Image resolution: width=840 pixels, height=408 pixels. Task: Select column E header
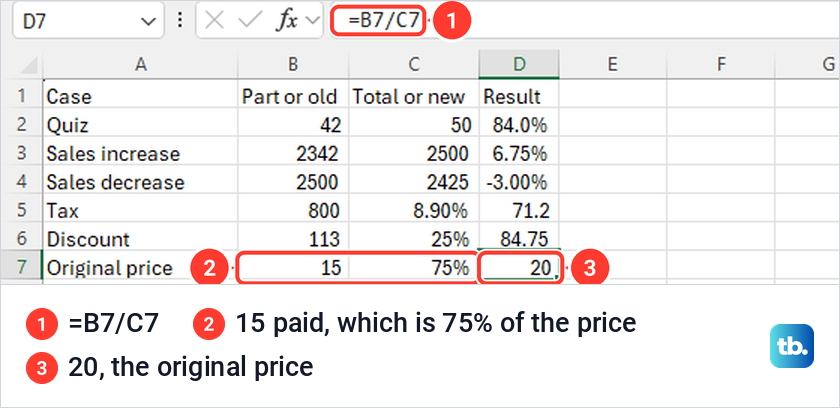point(612,65)
